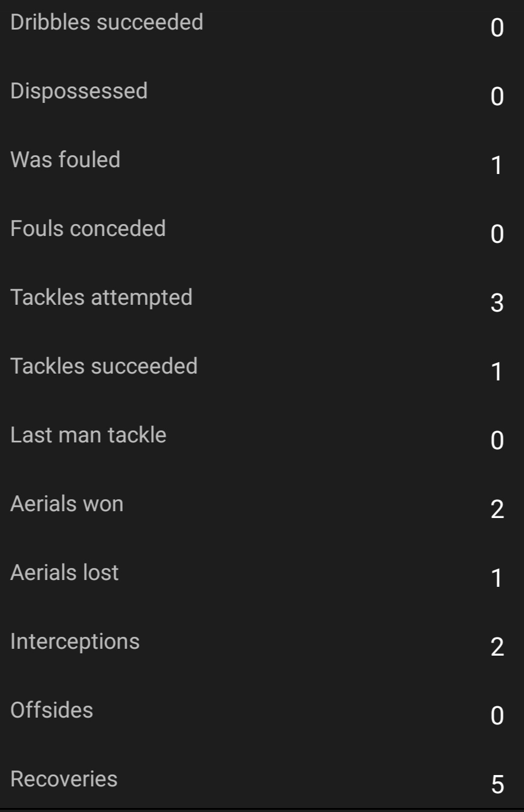Click the Tackles attempted value of 3
Screen dimensions: 524x812
point(497,303)
